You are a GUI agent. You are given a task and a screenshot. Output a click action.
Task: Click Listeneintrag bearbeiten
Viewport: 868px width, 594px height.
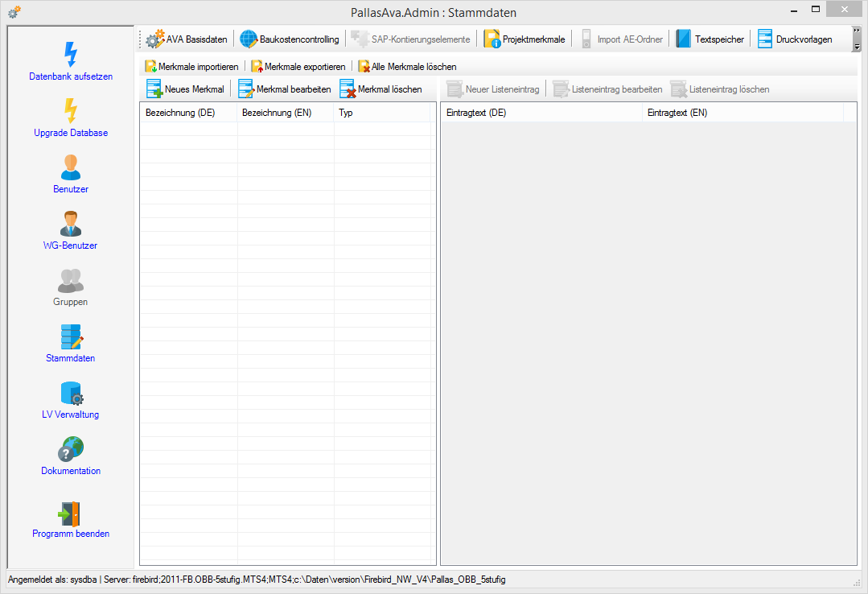(x=608, y=89)
